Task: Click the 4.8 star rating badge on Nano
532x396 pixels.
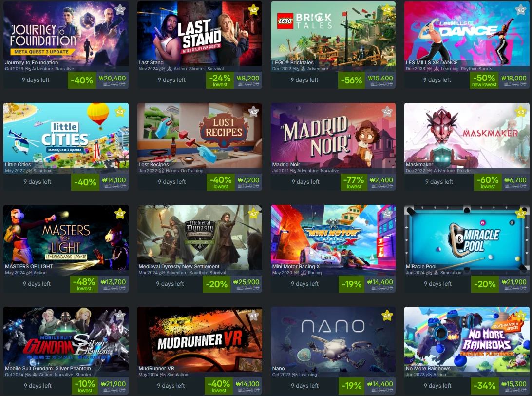Action: pos(387,316)
